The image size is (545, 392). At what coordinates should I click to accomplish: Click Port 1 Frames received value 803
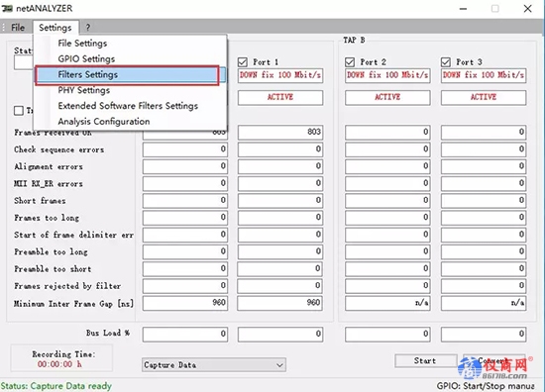pyautogui.click(x=280, y=132)
